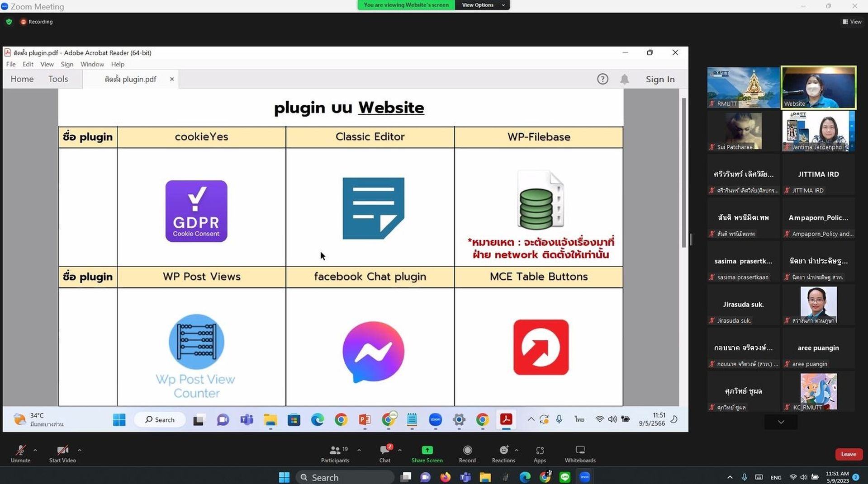
Task: Start Record in Zoom
Action: click(467, 453)
